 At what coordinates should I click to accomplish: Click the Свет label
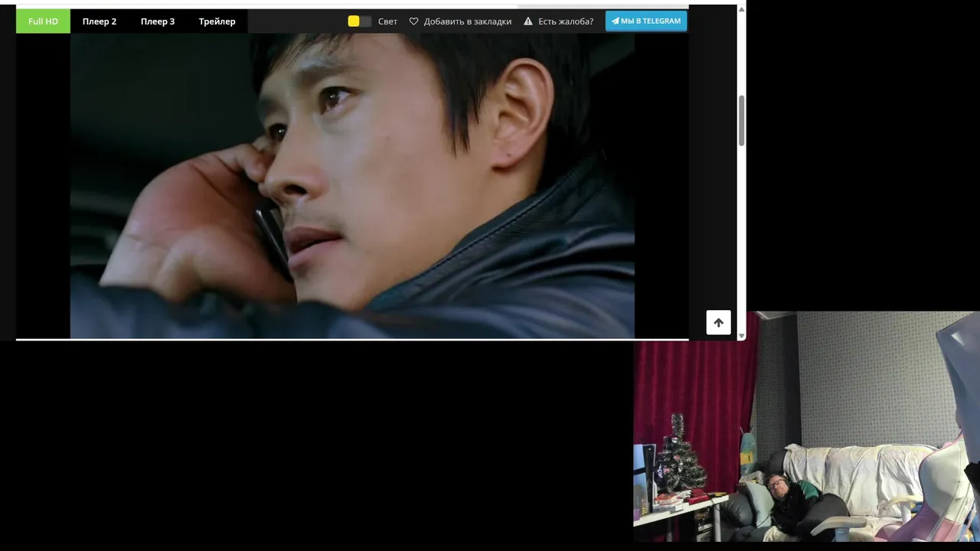click(387, 21)
